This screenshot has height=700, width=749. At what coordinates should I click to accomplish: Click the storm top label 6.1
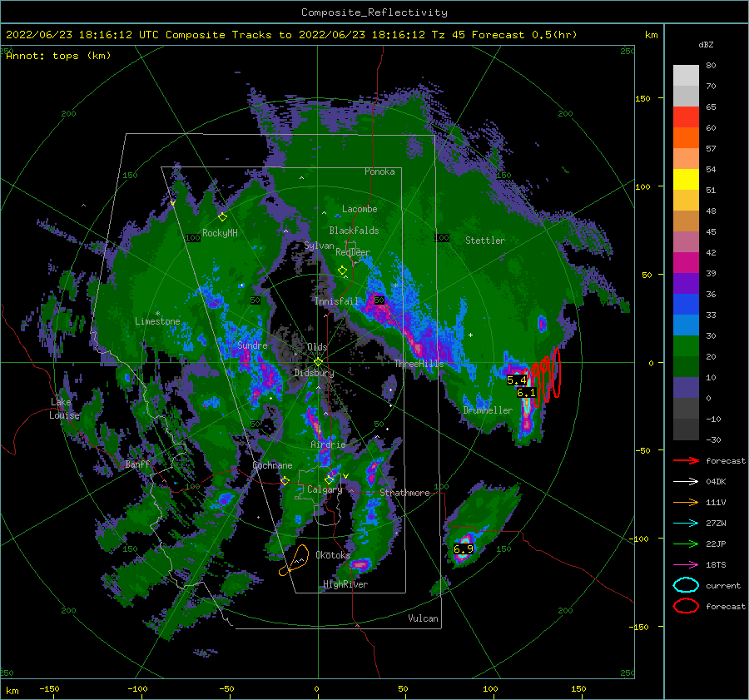[527, 393]
